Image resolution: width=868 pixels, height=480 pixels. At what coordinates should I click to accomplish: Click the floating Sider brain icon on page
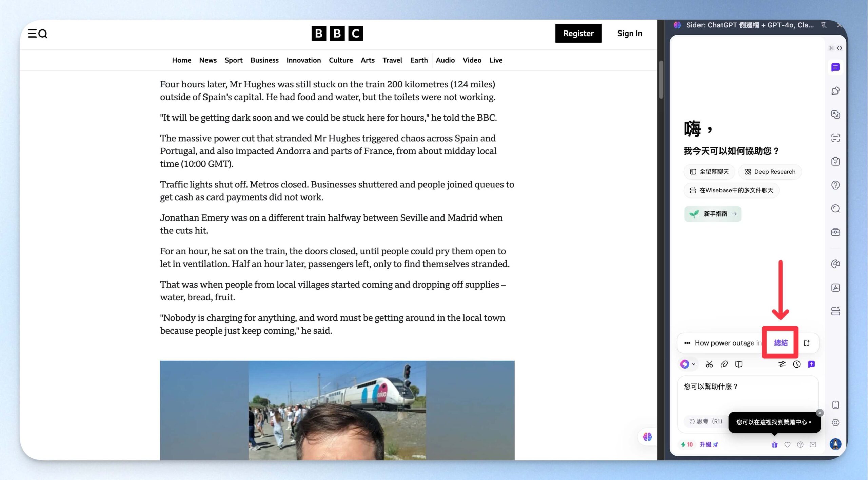pos(647,437)
